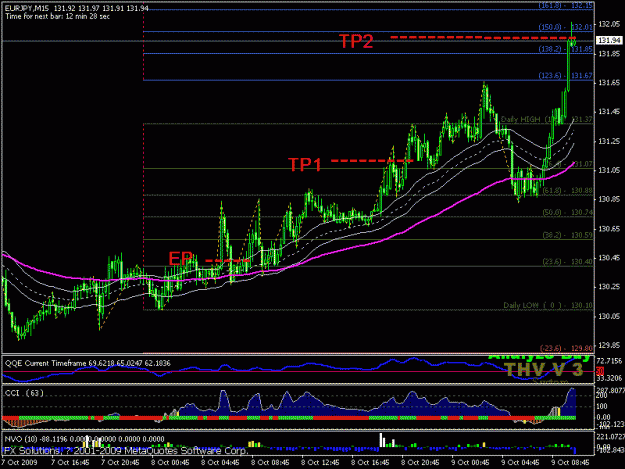Select the (50.0) - 130.74 Fibonacci label
The height and width of the screenshot is (469, 625).
(568, 212)
